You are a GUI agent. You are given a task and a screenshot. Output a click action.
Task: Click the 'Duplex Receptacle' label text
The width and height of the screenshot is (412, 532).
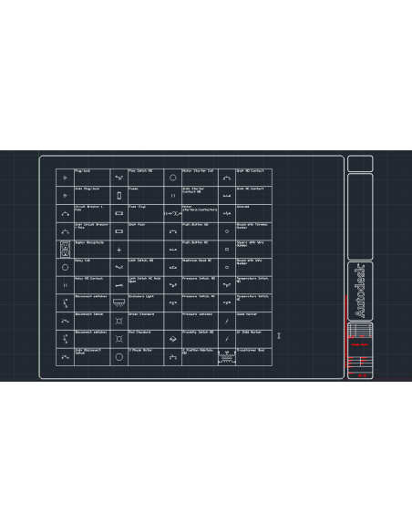click(x=89, y=242)
